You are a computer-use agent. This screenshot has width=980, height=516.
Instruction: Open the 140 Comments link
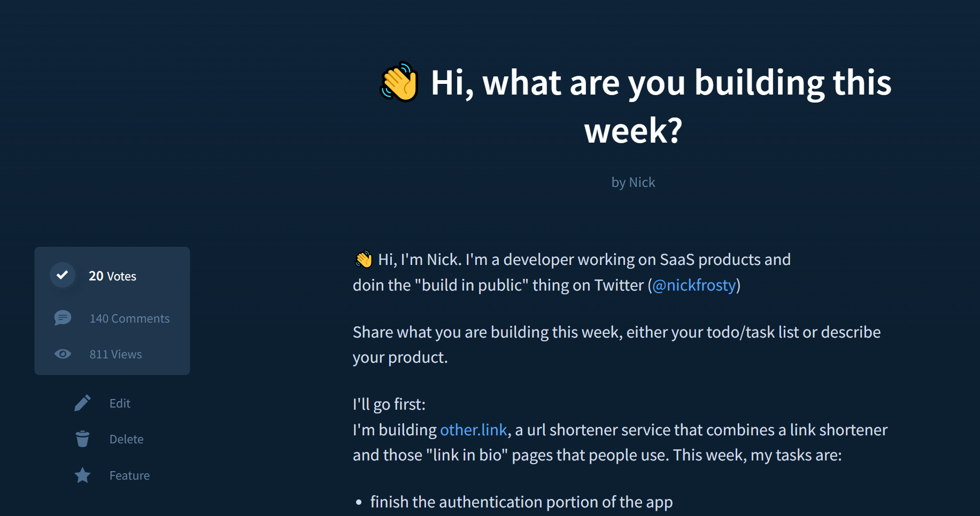(129, 318)
